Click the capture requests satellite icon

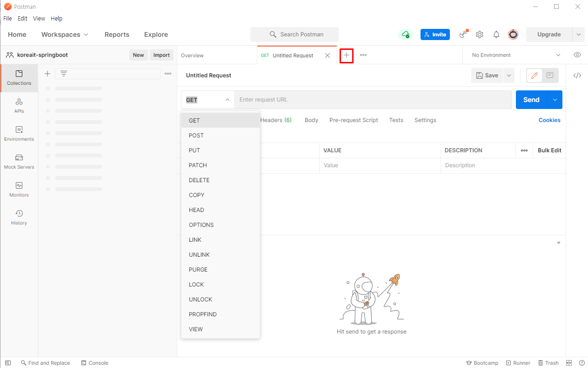463,34
